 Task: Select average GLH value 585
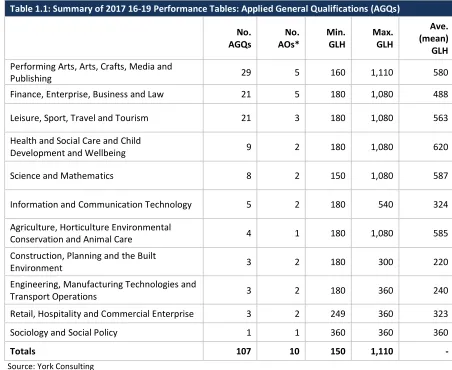[440, 233]
